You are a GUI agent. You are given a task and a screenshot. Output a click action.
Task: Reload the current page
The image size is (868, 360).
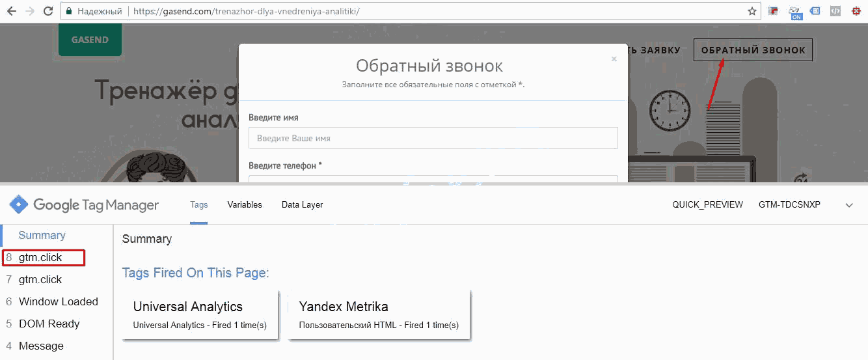point(48,11)
